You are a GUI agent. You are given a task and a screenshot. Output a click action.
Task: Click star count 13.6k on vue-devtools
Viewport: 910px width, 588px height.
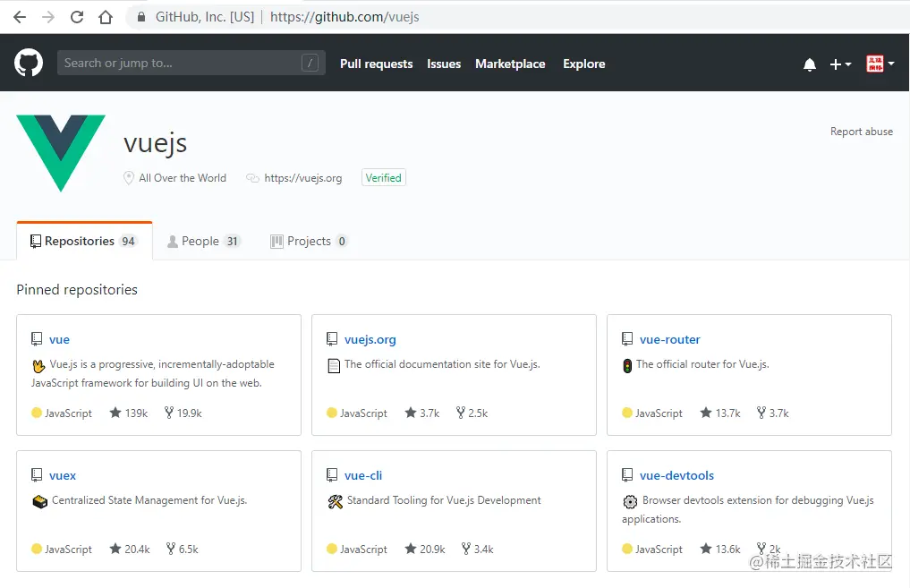(x=720, y=549)
